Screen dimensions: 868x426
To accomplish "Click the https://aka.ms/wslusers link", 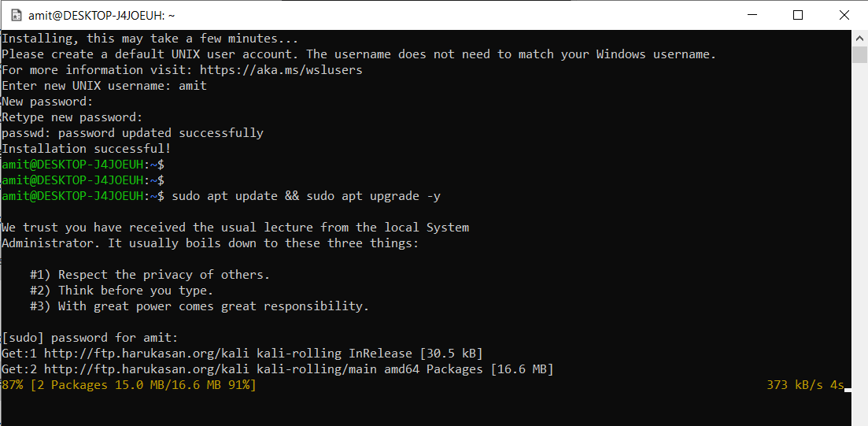I will click(x=281, y=70).
